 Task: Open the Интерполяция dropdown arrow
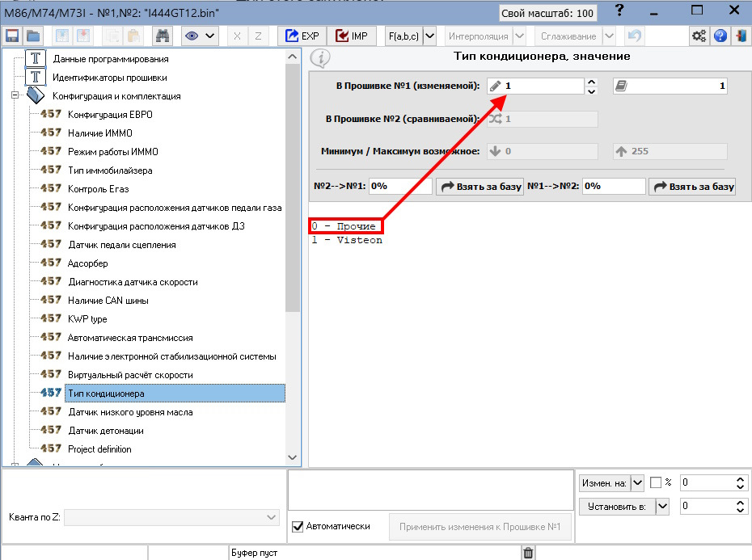point(519,36)
